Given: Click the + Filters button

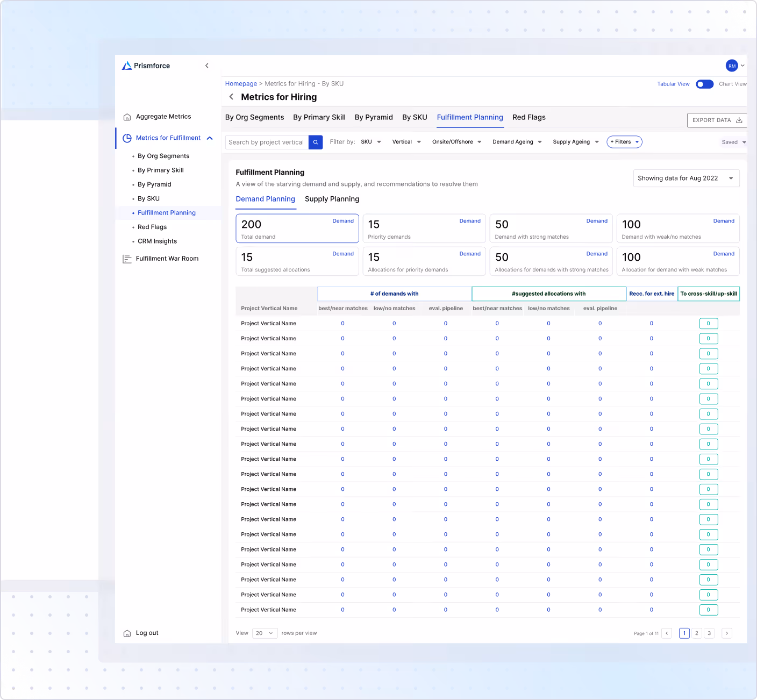Looking at the screenshot, I should [624, 141].
